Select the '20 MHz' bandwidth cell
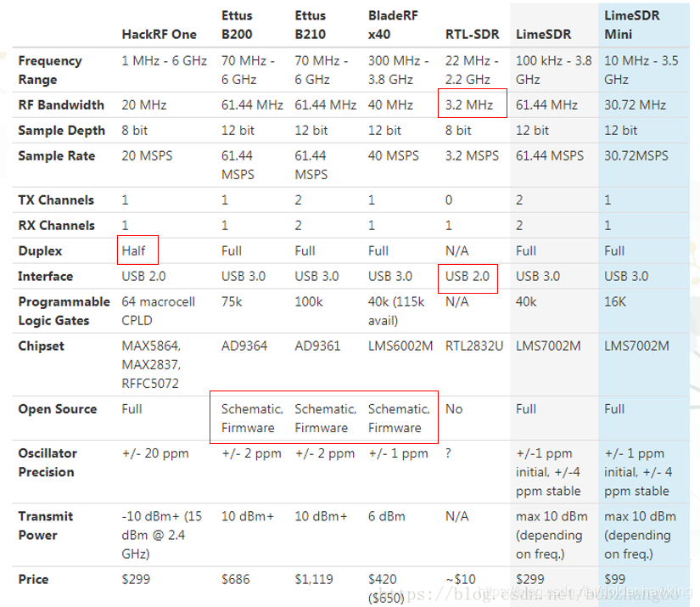700x607 pixels. [144, 105]
